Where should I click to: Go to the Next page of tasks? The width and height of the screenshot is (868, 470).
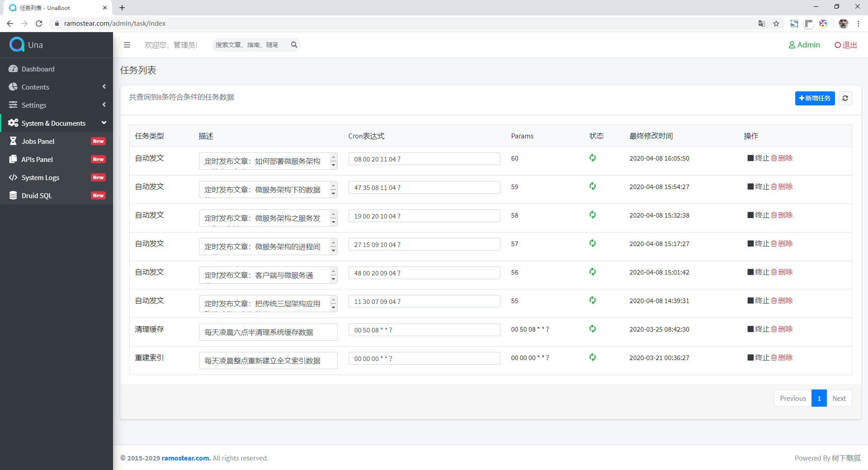pyautogui.click(x=839, y=398)
